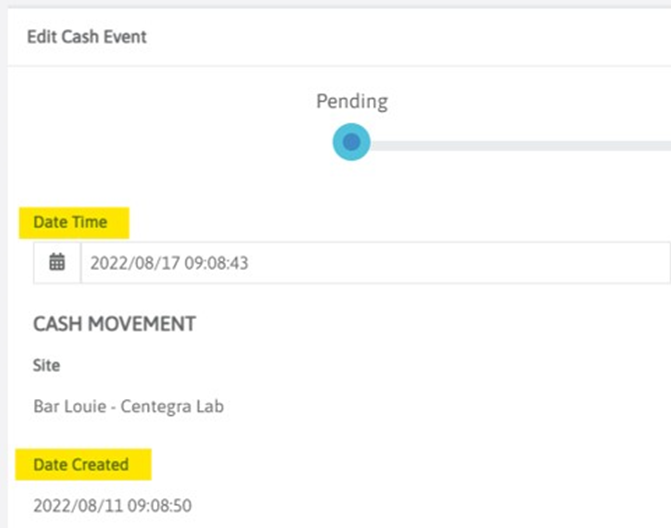671x528 pixels.
Task: Click the highlighted Date Created label
Action: (81, 464)
